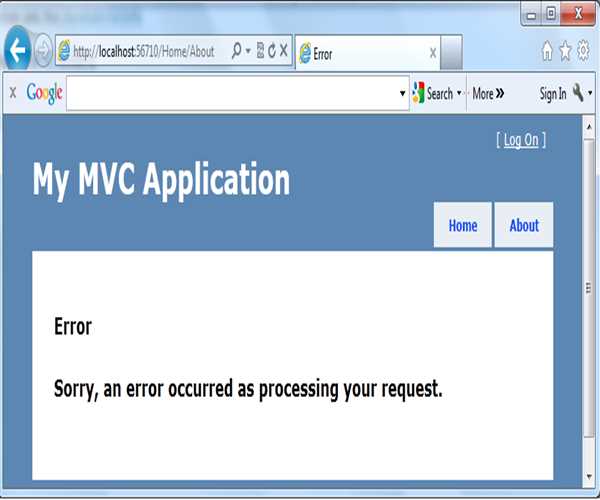
Task: Open the Search button dropdown arrow
Action: click(x=460, y=93)
